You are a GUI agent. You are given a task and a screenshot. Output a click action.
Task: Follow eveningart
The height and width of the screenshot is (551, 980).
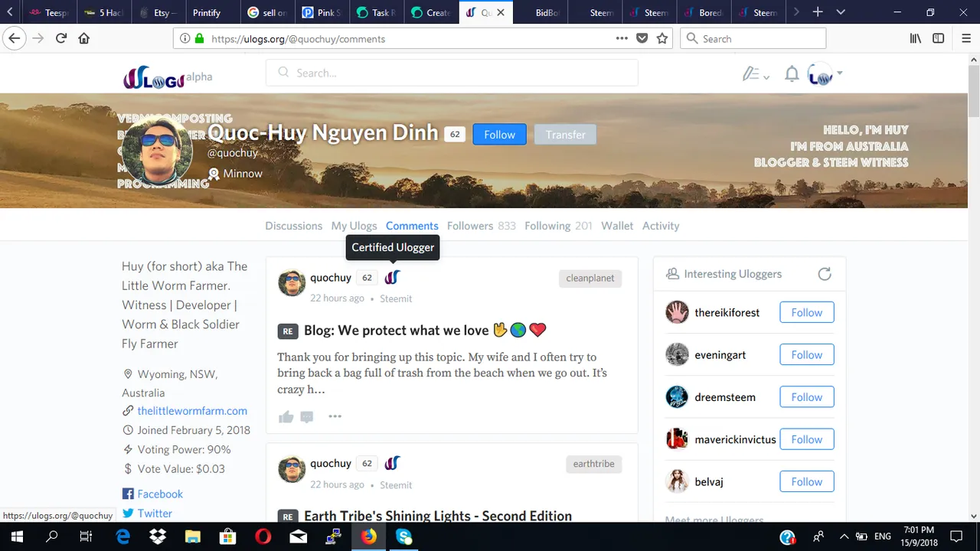point(807,355)
